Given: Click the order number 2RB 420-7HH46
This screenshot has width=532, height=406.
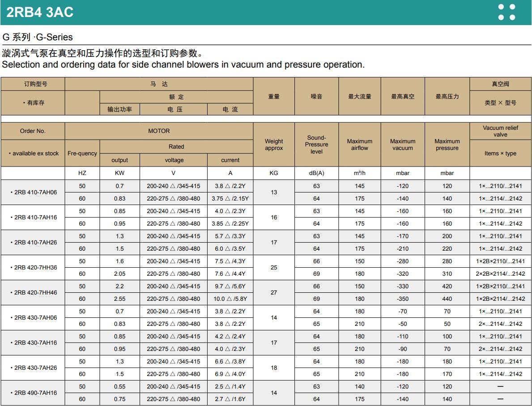Looking at the screenshot, I should (x=36, y=293).
